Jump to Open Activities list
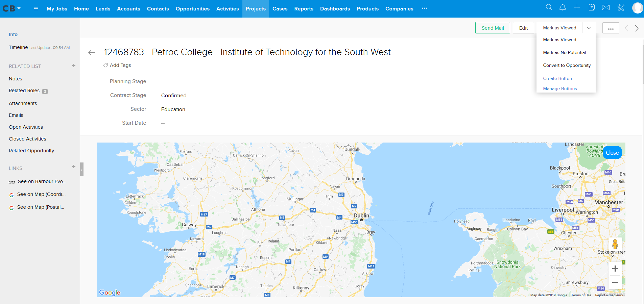 point(26,127)
